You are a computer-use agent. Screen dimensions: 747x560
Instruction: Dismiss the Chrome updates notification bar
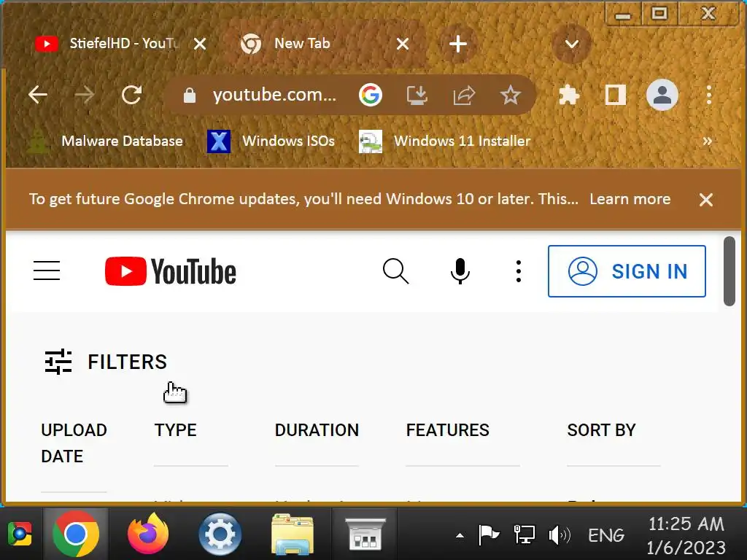click(x=706, y=200)
